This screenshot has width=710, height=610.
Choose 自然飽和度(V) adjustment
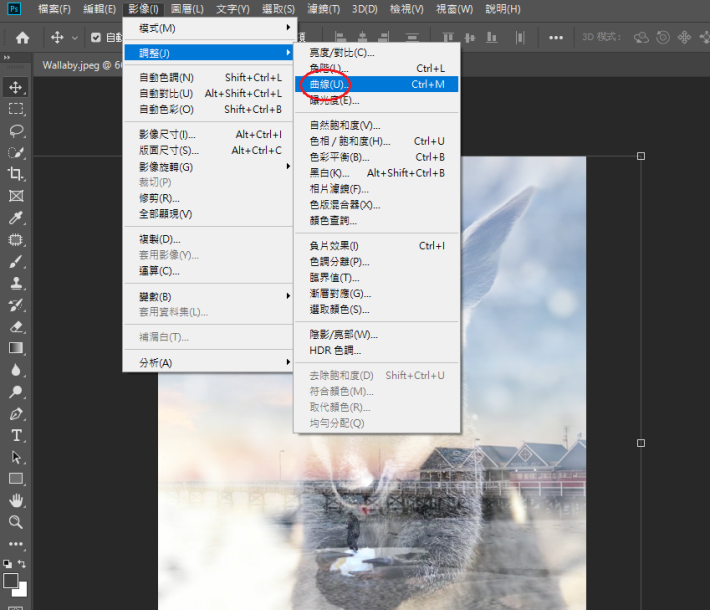tap(377, 125)
